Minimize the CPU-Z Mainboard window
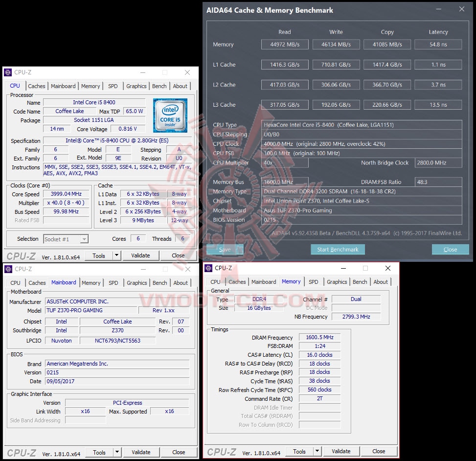 (143, 269)
